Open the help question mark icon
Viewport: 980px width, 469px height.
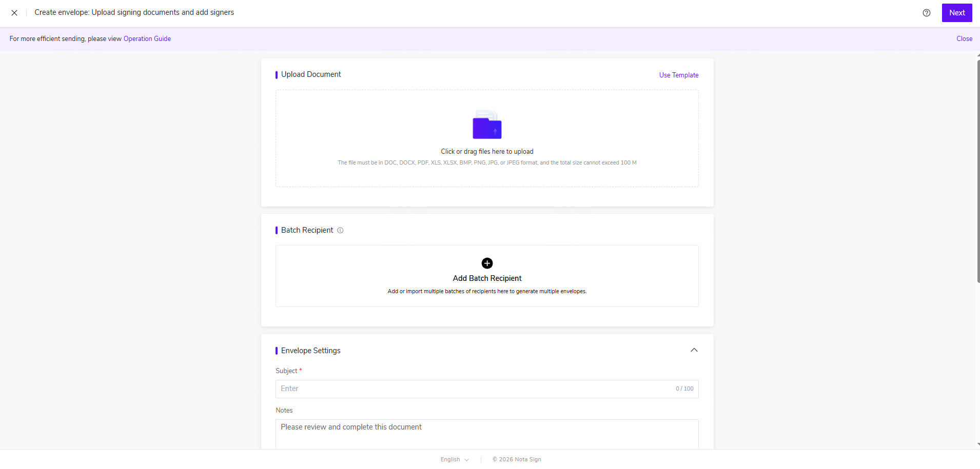pos(927,13)
